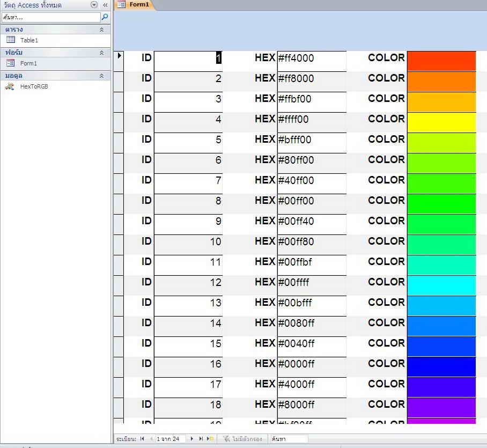The height and width of the screenshot is (448, 487).
Task: Select record 1 using its record selector
Action: [x=119, y=61]
